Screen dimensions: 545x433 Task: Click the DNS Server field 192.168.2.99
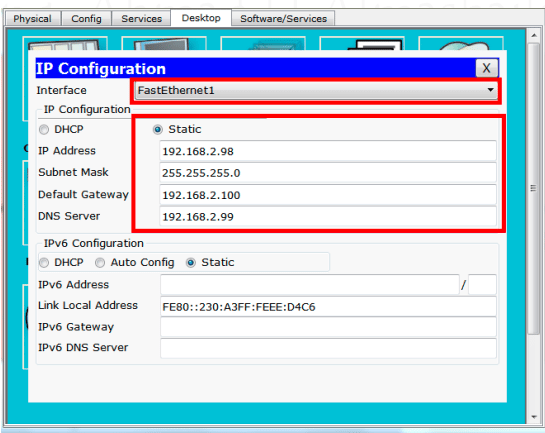328,216
